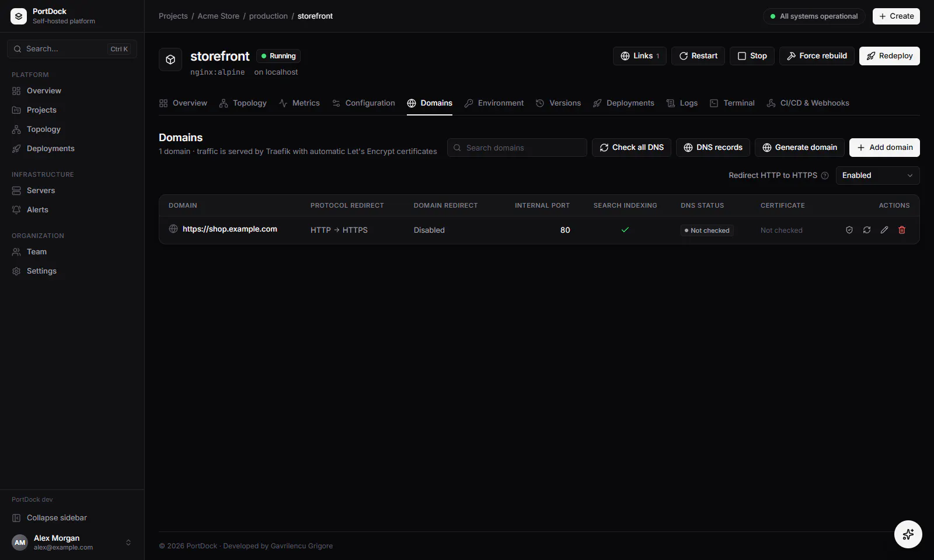Focus the Search domains field
The image size is (934, 560).
click(x=517, y=148)
